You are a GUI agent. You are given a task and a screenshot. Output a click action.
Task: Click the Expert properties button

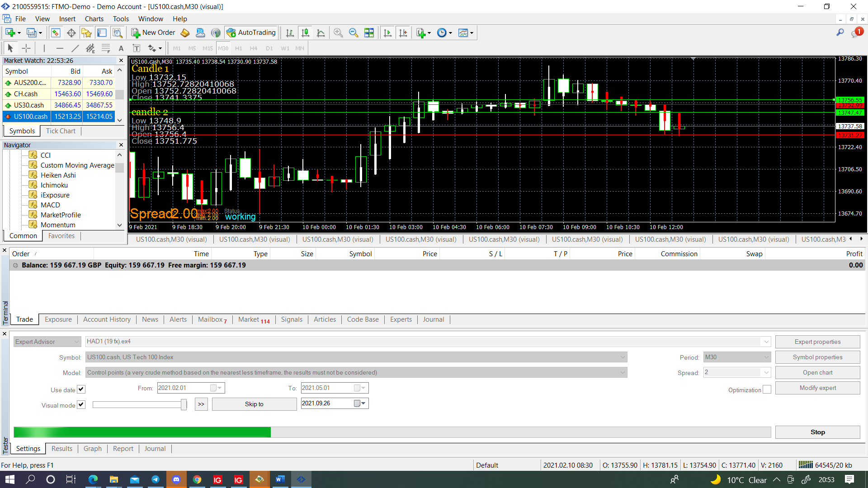(817, 342)
